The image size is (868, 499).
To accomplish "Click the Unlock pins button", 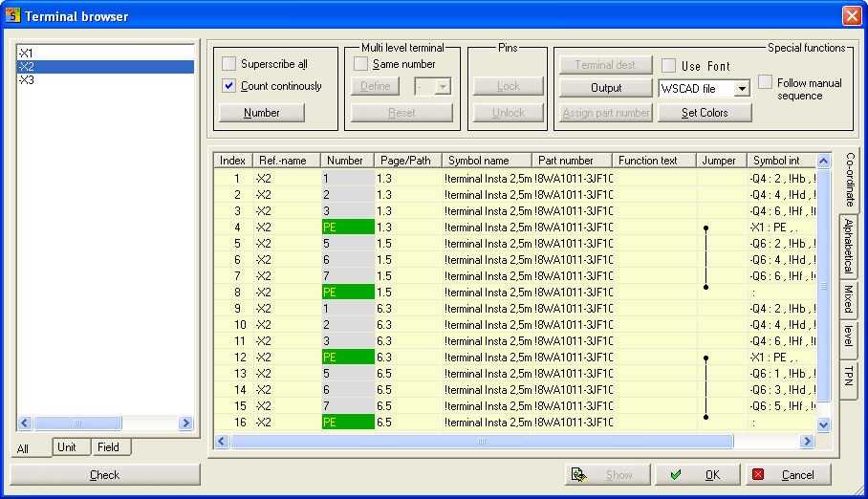I will click(x=509, y=113).
